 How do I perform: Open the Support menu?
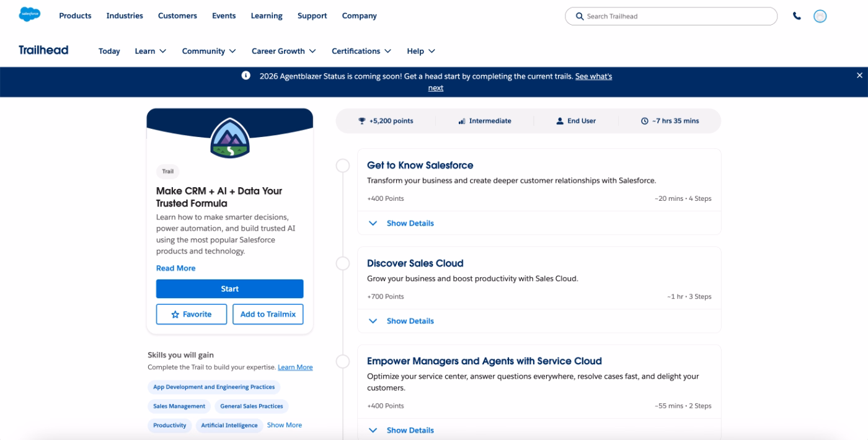[312, 15]
